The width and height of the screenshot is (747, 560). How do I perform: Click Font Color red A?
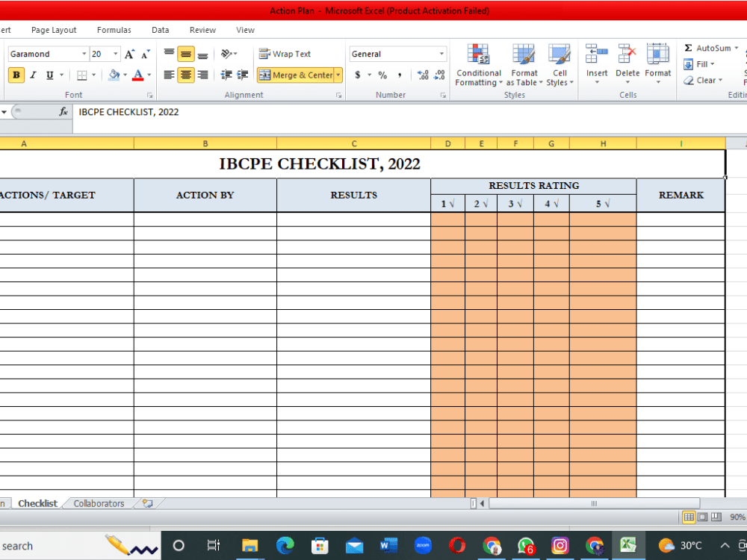point(138,75)
